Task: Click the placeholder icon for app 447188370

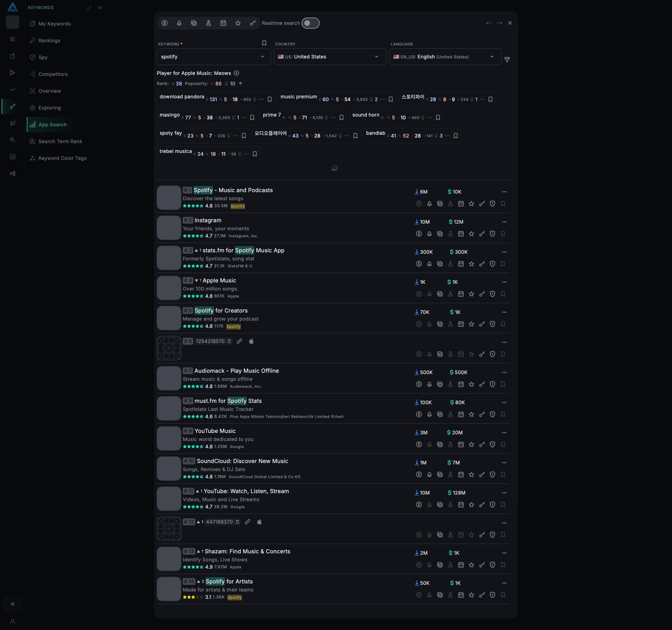Action: tap(169, 529)
